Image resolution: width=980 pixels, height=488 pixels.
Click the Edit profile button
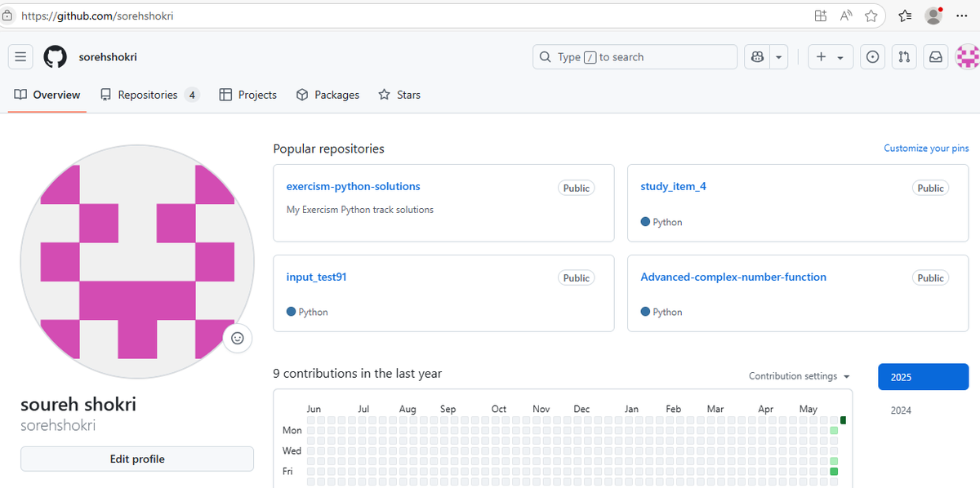pyautogui.click(x=137, y=459)
